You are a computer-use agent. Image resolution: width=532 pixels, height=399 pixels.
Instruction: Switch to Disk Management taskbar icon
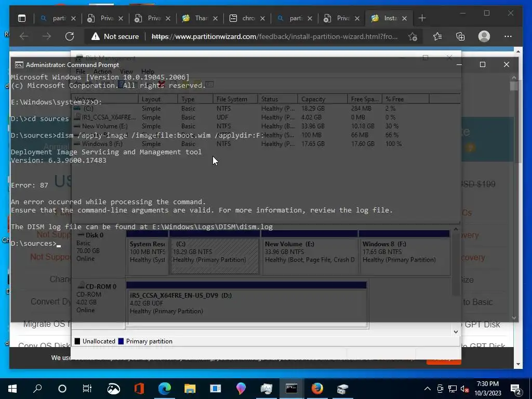pyautogui.click(x=343, y=389)
